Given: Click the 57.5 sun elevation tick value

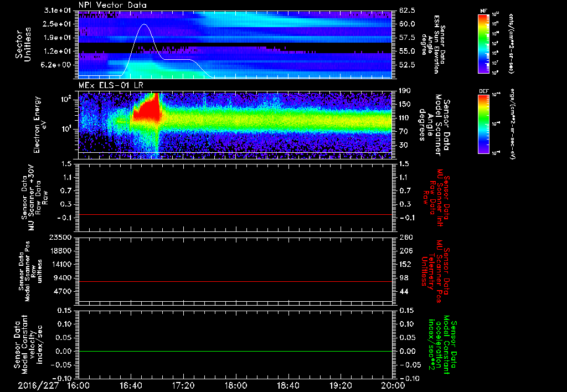Looking at the screenshot, I should [407, 38].
